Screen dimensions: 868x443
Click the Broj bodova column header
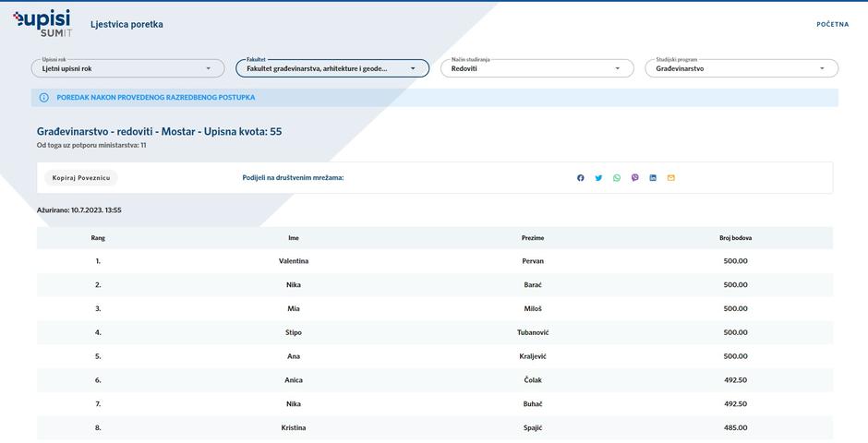(735, 238)
